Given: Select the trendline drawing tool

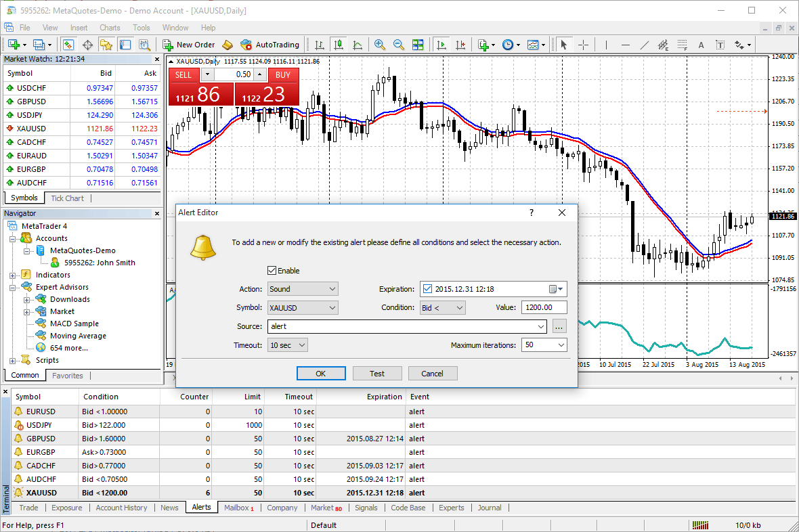Looking at the screenshot, I should pyautogui.click(x=645, y=45).
